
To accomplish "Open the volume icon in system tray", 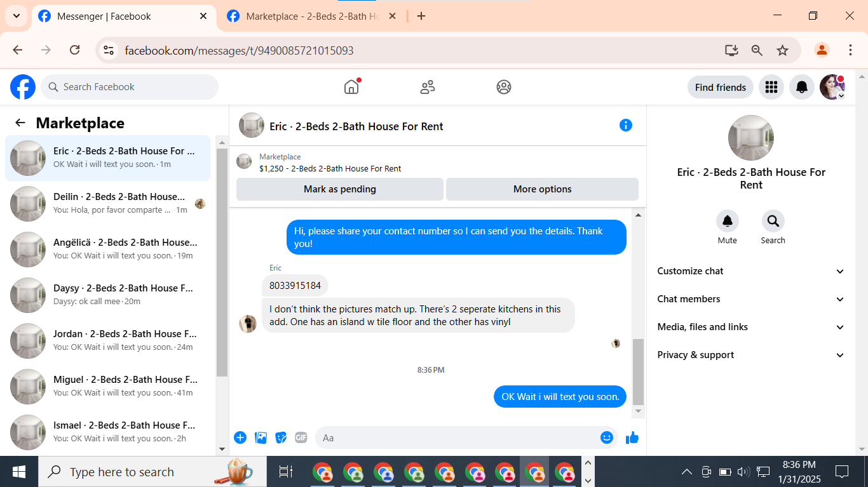I will 743,472.
